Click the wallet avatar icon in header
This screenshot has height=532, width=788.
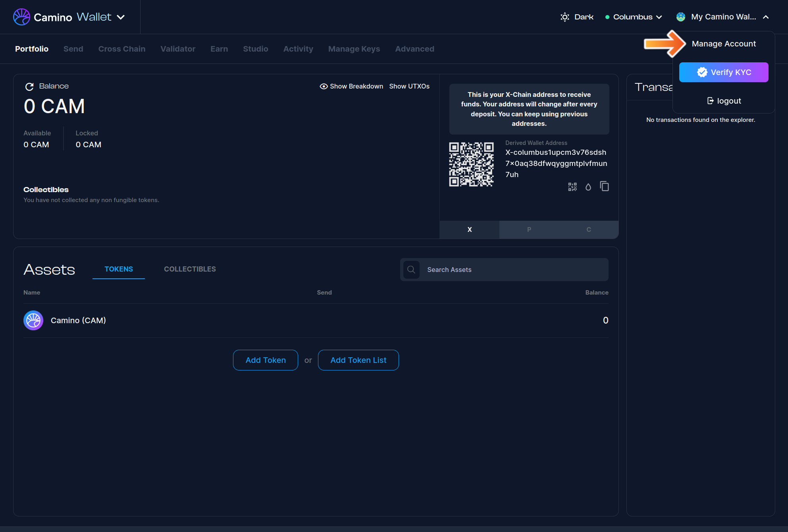pyautogui.click(x=680, y=17)
